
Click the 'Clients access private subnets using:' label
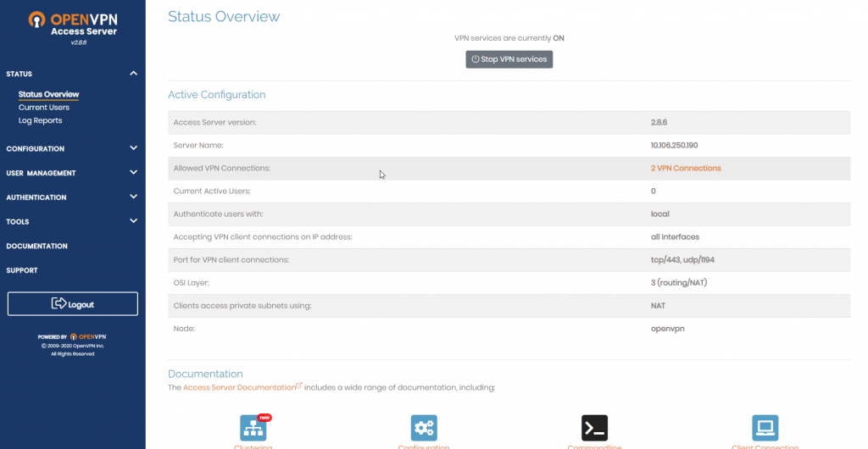point(242,306)
